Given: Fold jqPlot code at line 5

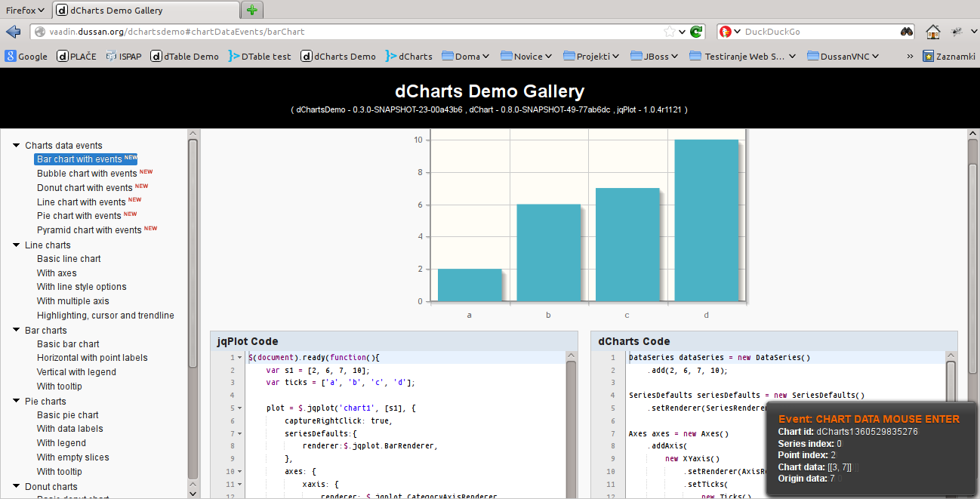Looking at the screenshot, I should (x=240, y=408).
